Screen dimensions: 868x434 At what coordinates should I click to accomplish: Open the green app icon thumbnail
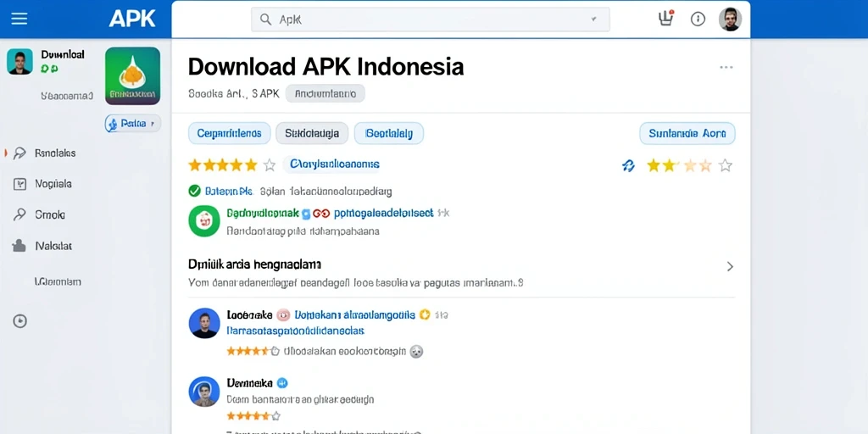132,75
